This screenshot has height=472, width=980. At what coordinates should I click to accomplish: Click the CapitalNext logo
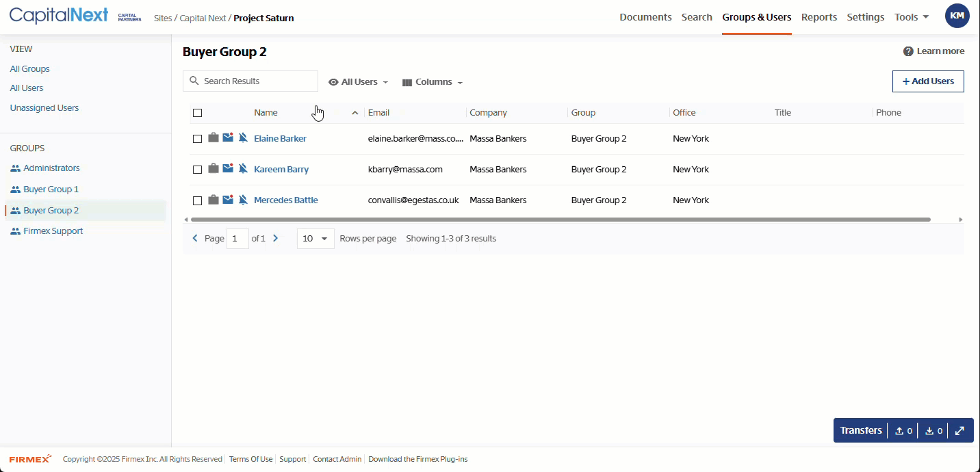point(59,16)
